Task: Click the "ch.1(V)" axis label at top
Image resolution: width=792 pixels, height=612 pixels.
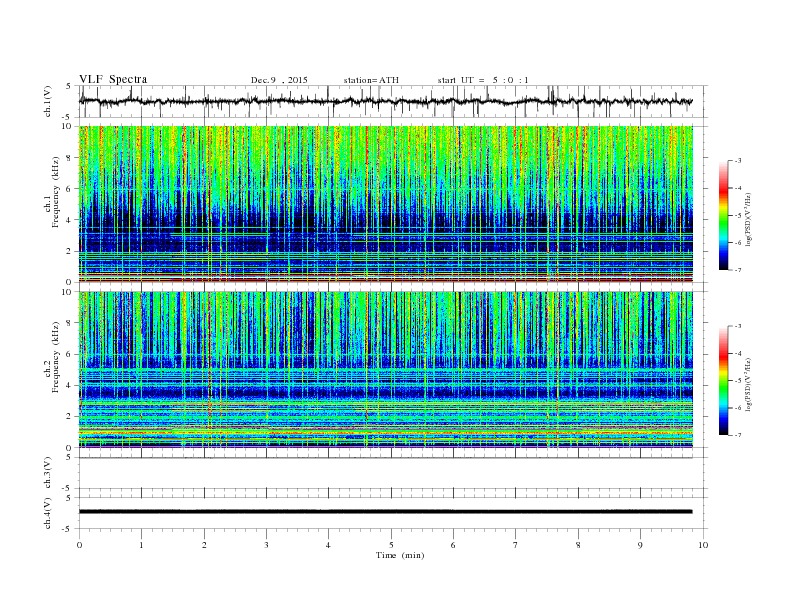Action: (x=48, y=101)
